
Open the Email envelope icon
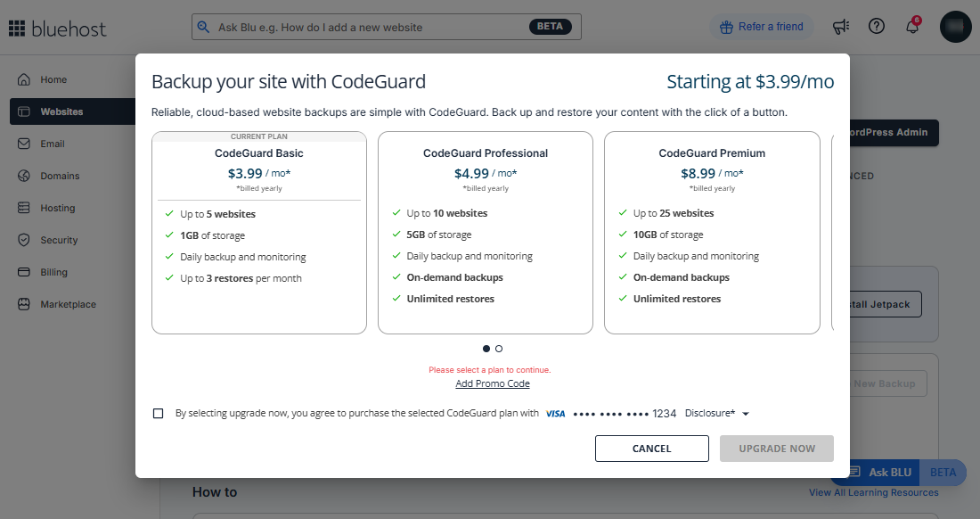pyautogui.click(x=24, y=143)
